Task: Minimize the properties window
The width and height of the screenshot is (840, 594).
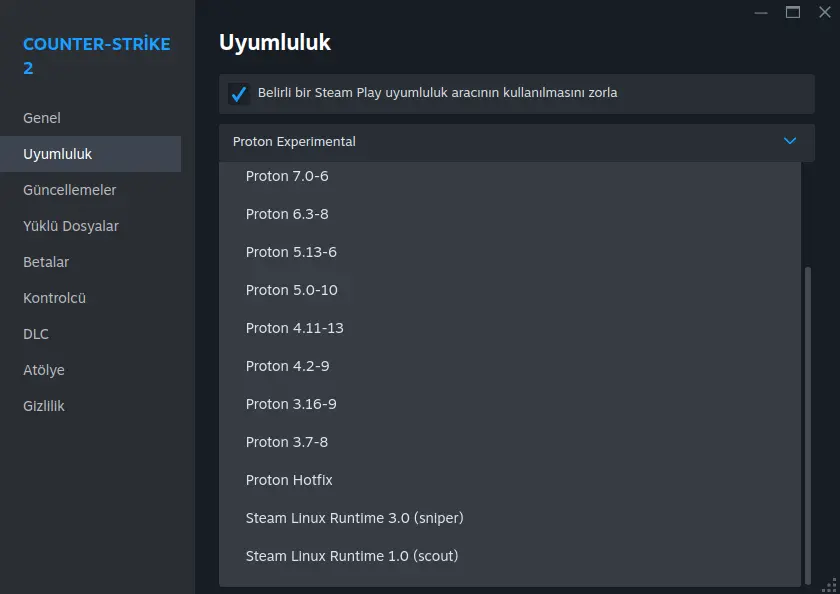Action: coord(761,12)
